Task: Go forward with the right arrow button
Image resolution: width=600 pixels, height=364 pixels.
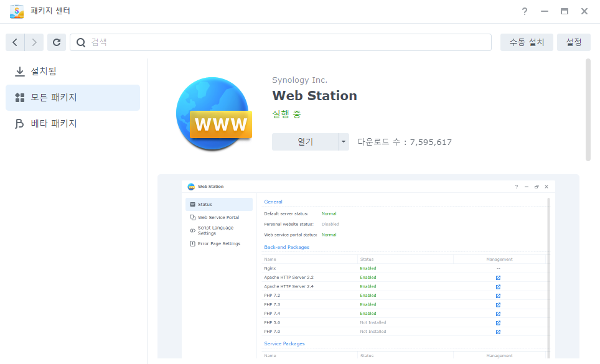Action: (x=34, y=42)
